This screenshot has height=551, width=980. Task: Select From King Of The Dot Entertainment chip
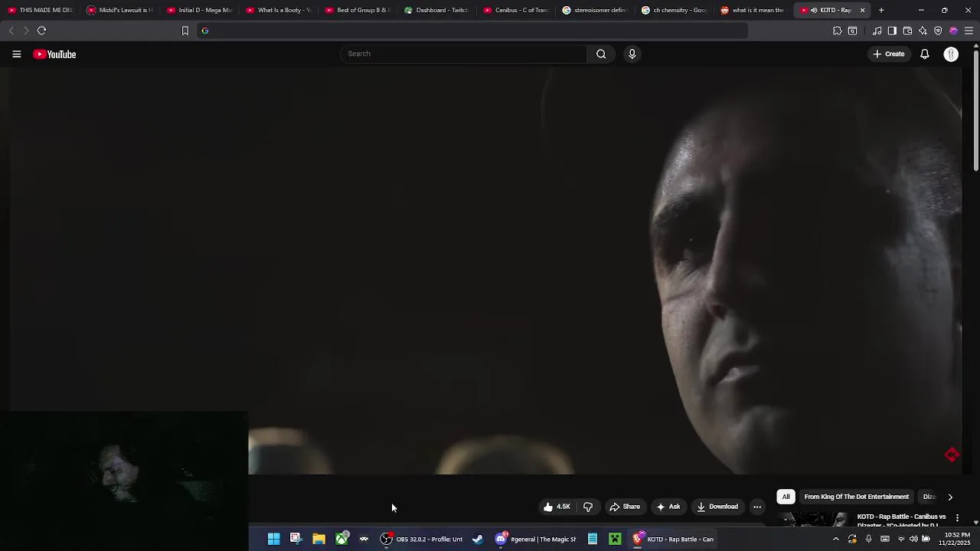856,497
